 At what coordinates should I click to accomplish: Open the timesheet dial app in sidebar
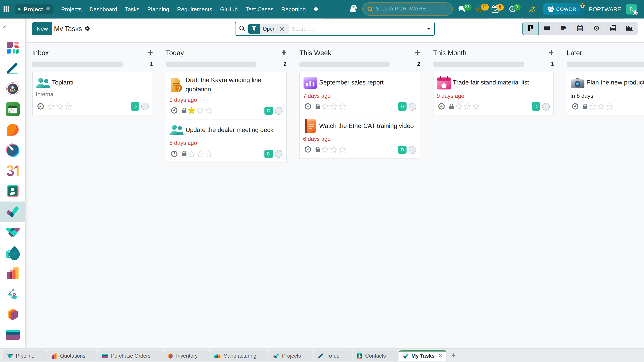point(12,150)
